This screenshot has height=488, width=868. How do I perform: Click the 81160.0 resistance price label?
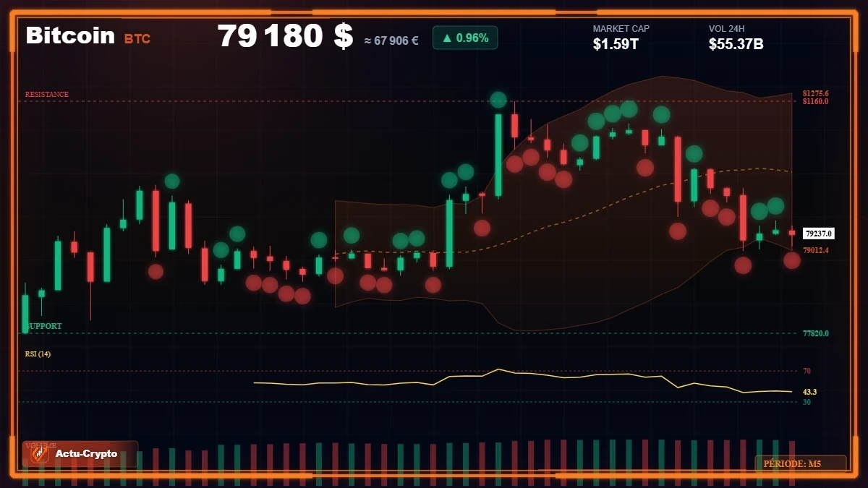[816, 101]
